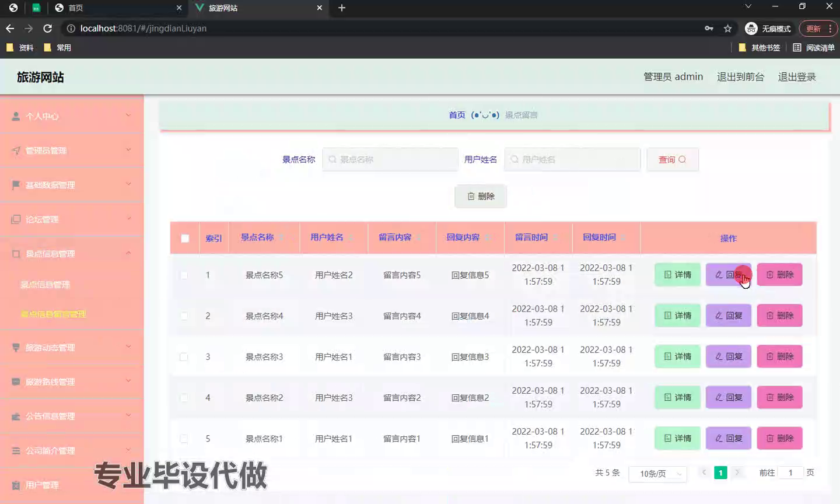Check the row 2 景点名称4 checkbox

(184, 316)
